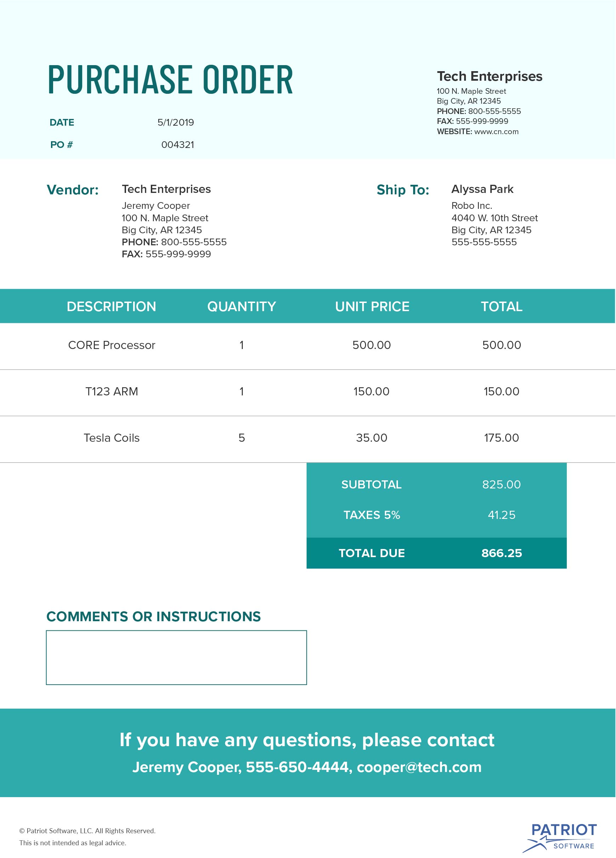Click inside the Comments or Instructions box
This screenshot has width=616, height=858.
click(x=176, y=658)
